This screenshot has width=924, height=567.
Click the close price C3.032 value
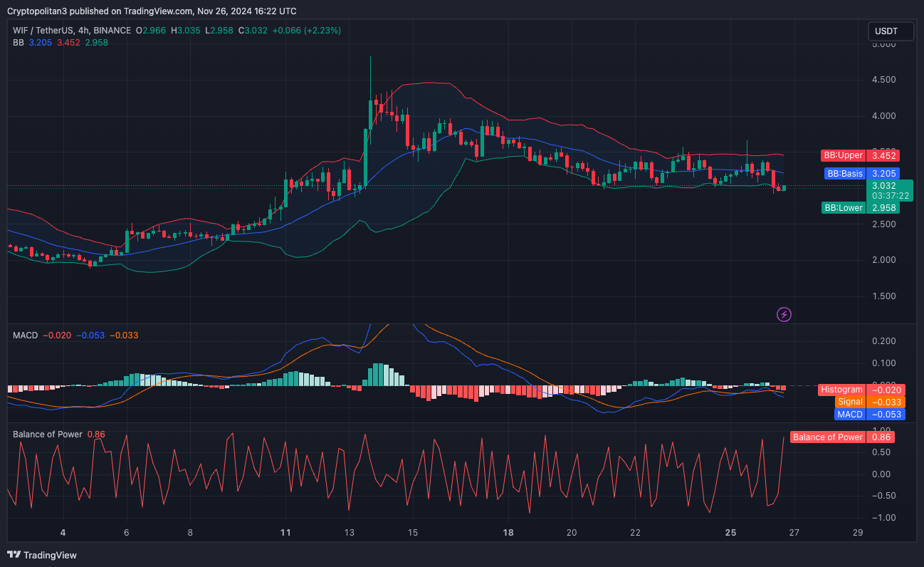point(254,31)
